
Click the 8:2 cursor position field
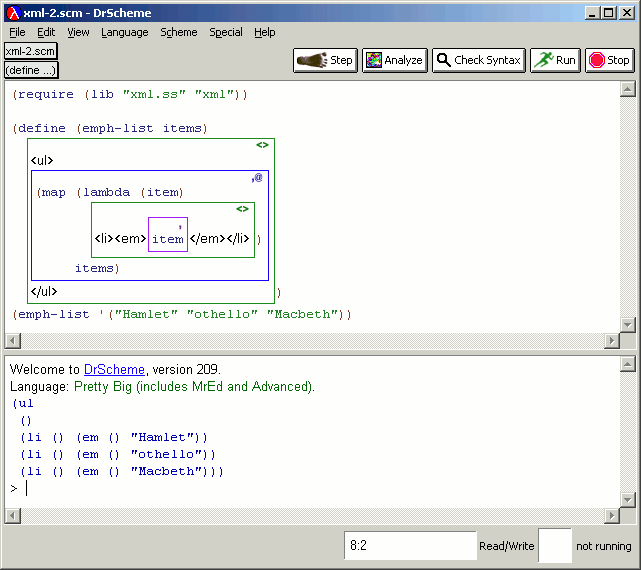(x=410, y=545)
